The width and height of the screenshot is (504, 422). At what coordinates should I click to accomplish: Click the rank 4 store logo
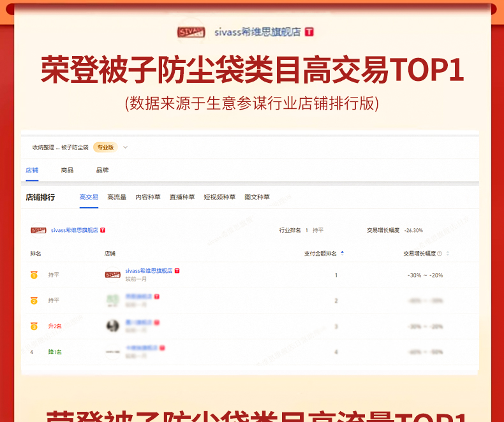point(113,352)
